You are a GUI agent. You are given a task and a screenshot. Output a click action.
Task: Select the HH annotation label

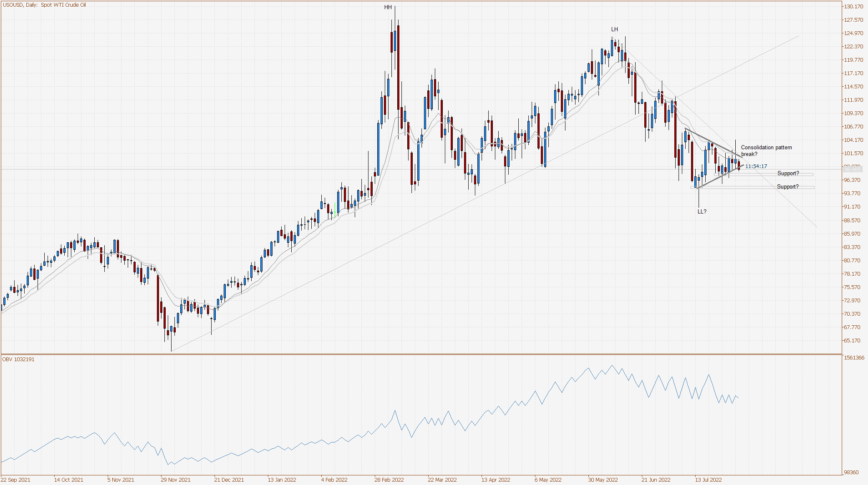click(x=388, y=7)
